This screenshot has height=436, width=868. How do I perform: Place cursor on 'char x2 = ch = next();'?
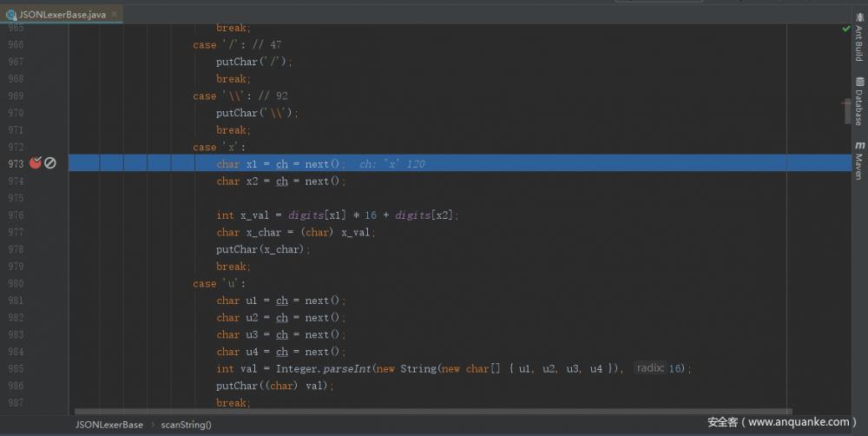coord(281,182)
